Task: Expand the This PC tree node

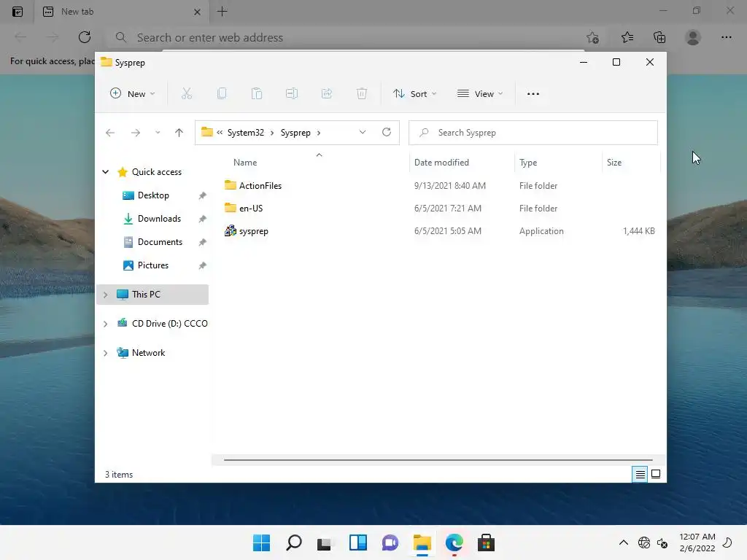Action: click(x=106, y=295)
